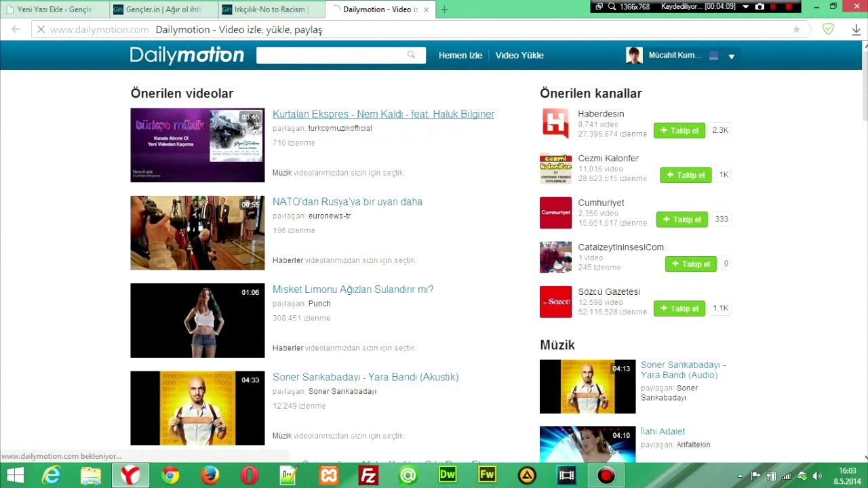Open Soner Sarıkabadayı Yara Bandı (Akustik) link
The image size is (868, 488).
(x=366, y=377)
